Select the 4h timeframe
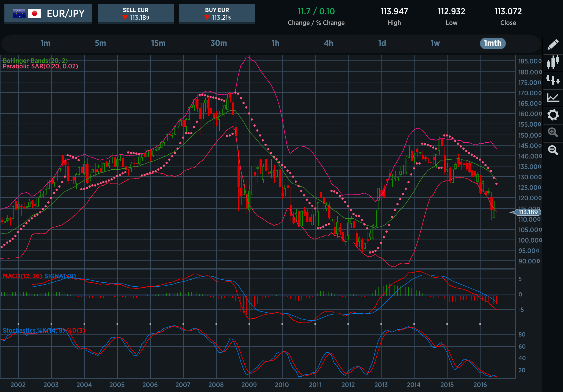The height and width of the screenshot is (392, 563). coord(329,43)
